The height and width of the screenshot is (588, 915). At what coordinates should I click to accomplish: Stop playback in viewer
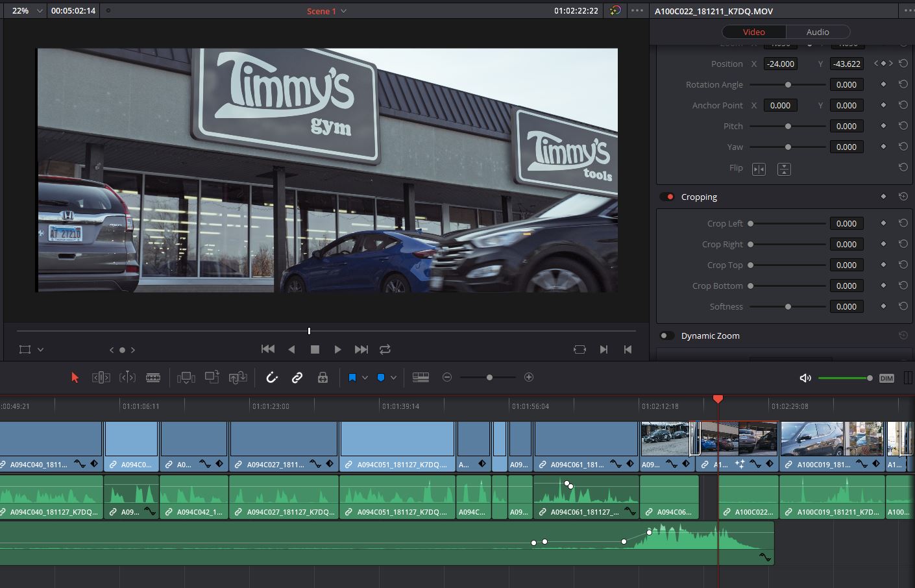click(315, 349)
